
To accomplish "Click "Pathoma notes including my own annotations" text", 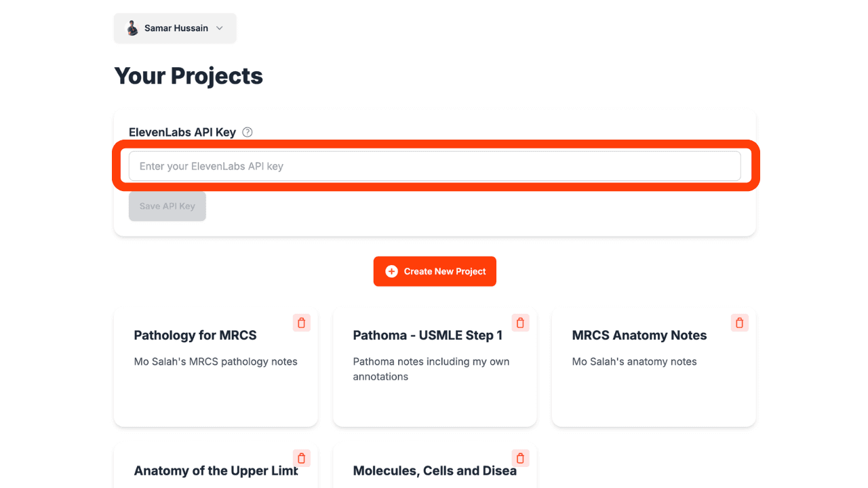I will point(431,369).
